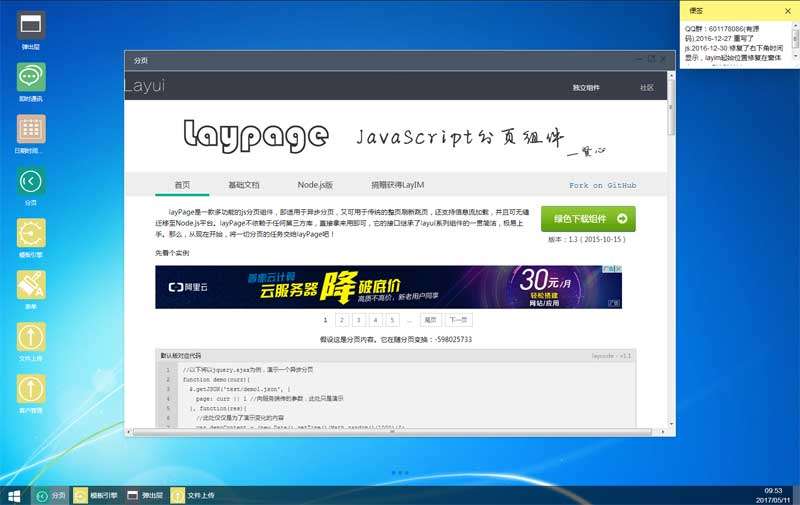Go to page 3 in pagination

[358, 320]
